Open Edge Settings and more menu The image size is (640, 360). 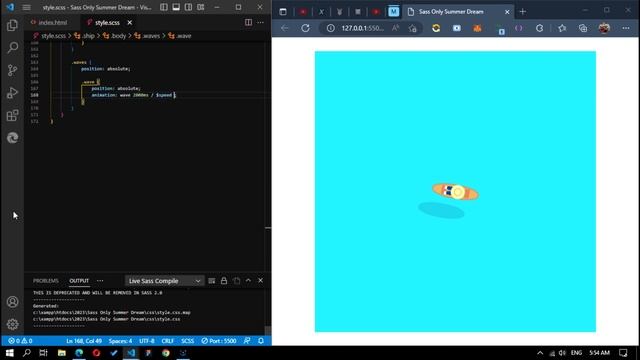pos(626,28)
